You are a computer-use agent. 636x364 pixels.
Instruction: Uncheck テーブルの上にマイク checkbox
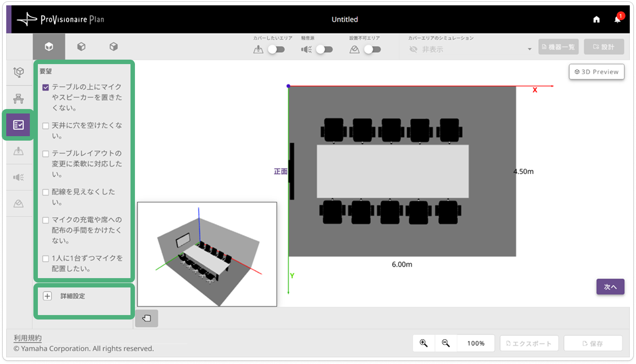pos(45,87)
